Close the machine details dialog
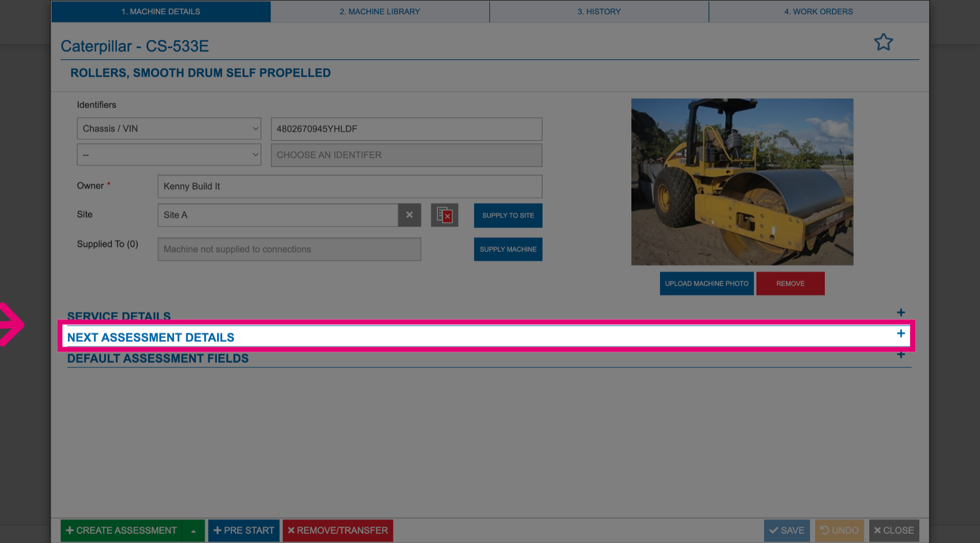The width and height of the screenshot is (980, 543). tap(894, 531)
